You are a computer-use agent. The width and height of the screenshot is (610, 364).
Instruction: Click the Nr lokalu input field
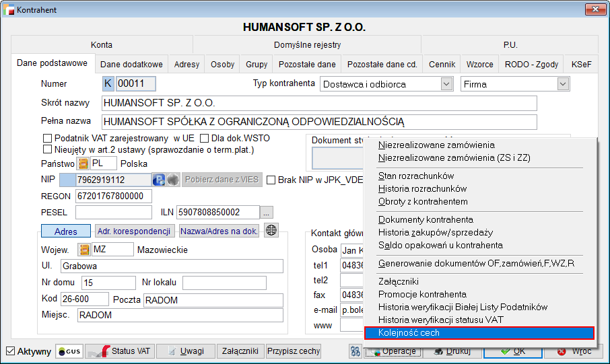[224, 283]
